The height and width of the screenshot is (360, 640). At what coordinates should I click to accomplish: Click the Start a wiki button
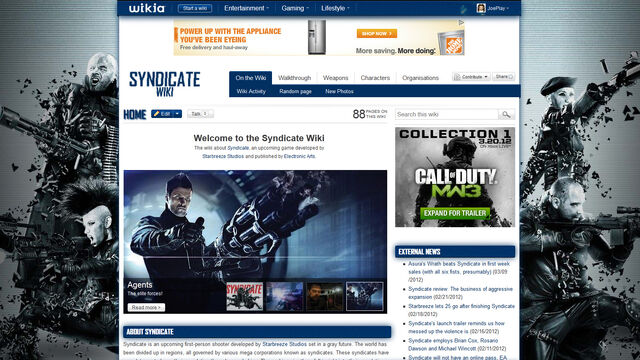coord(195,8)
